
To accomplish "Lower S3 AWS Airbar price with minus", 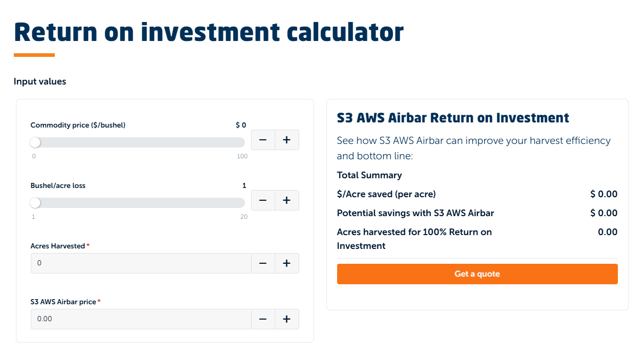I will point(263,319).
